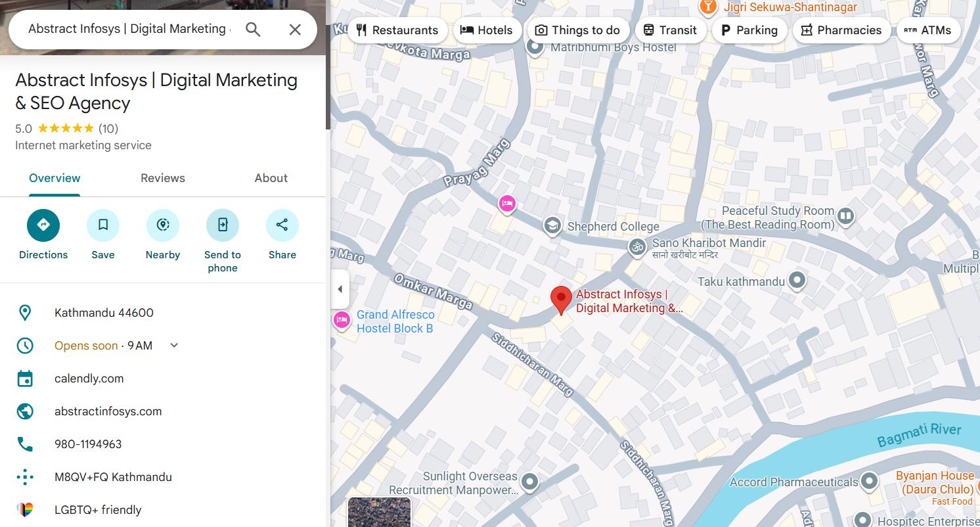Filter map by Restaurants
Screen dimensions: 980x527
coord(397,30)
